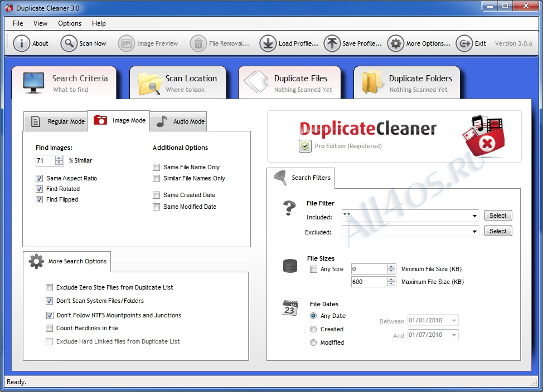
Task: Click Load Profile download-arrow icon
Action: [x=268, y=43]
